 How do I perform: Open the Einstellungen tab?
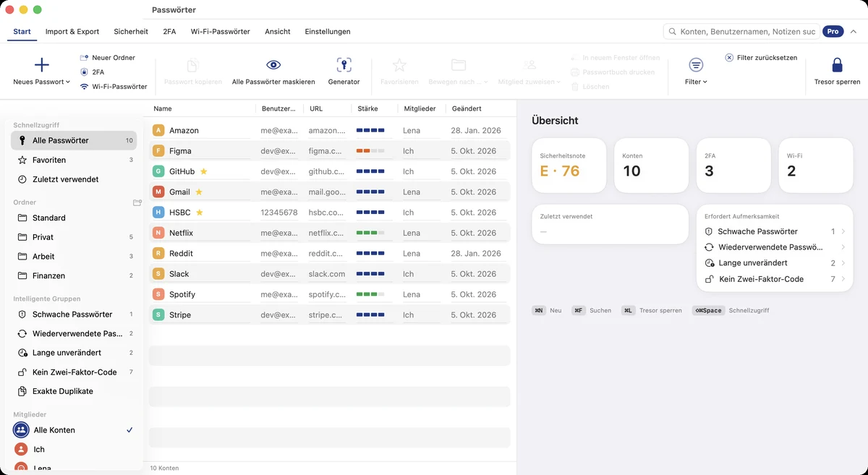[328, 32]
